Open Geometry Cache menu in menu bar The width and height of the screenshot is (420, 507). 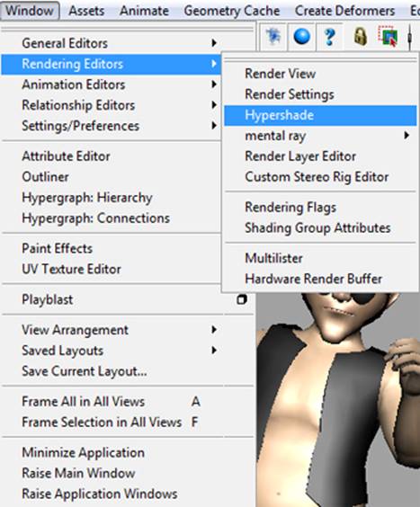click(x=232, y=11)
